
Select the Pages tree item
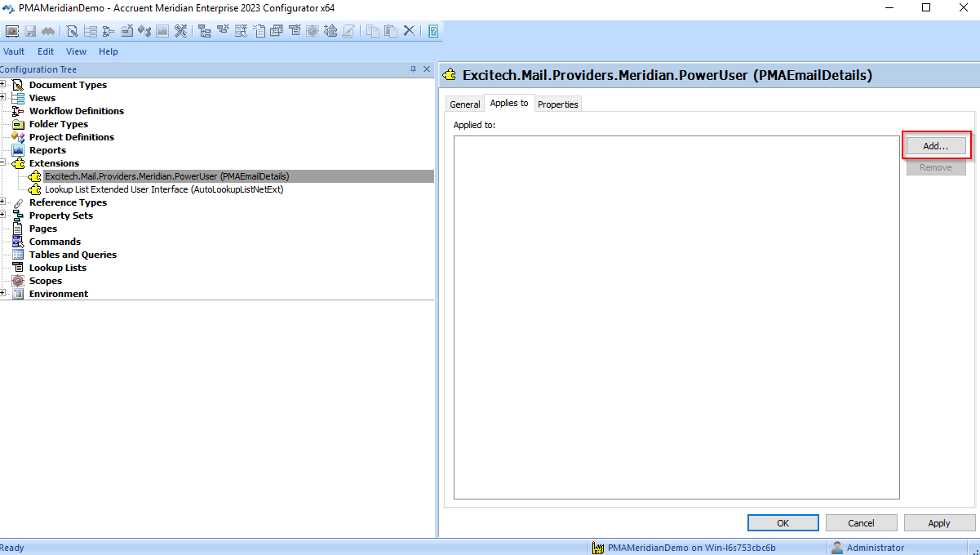pos(43,229)
